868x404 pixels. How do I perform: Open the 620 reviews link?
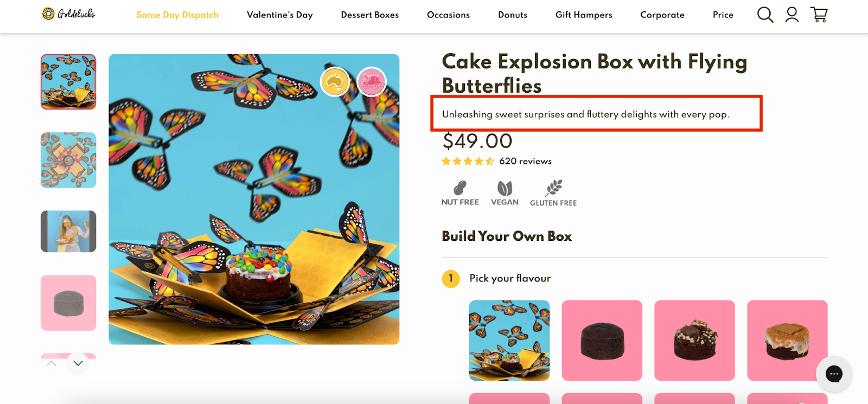[525, 161]
